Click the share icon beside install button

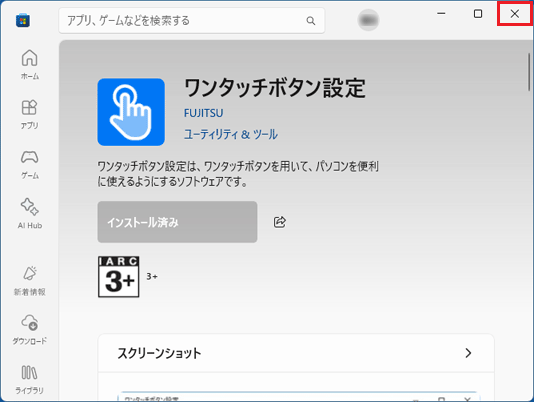[x=280, y=222]
